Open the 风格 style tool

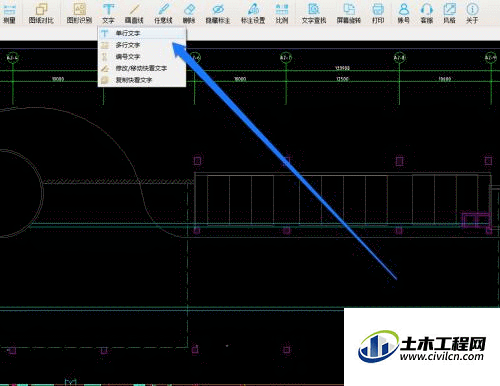point(449,13)
